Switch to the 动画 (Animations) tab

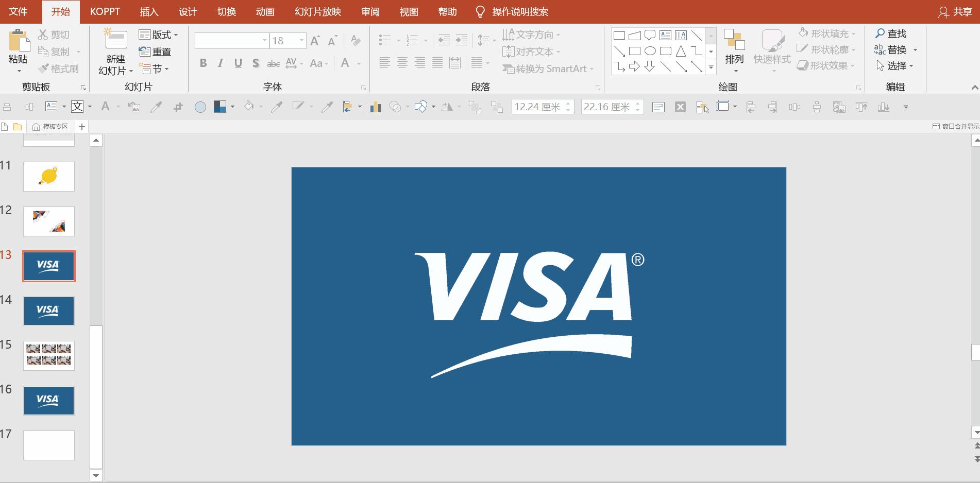[265, 12]
